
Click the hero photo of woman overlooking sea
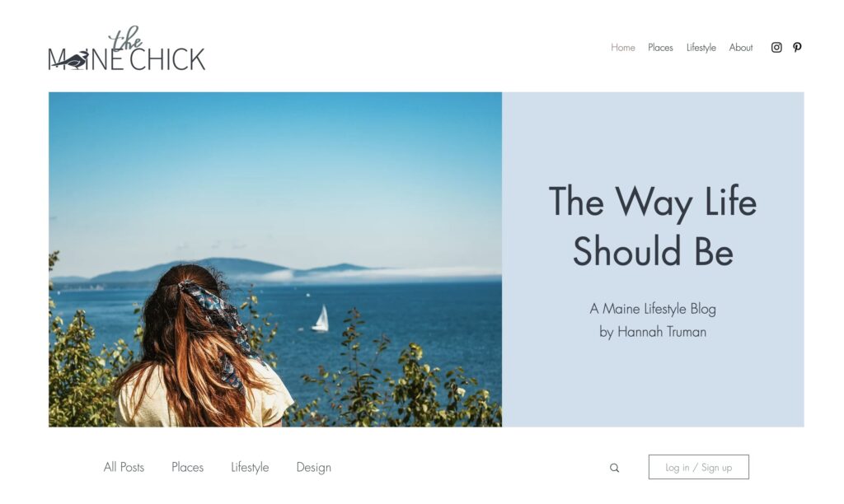click(275, 259)
